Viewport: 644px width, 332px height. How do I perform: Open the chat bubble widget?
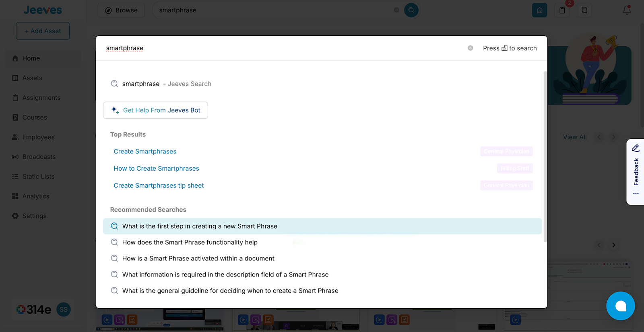click(620, 306)
